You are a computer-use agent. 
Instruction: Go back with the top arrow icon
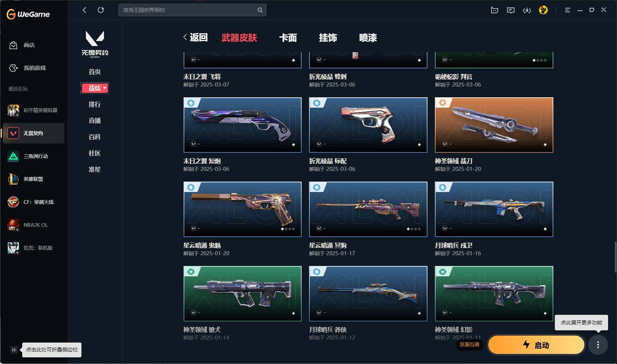[84, 10]
